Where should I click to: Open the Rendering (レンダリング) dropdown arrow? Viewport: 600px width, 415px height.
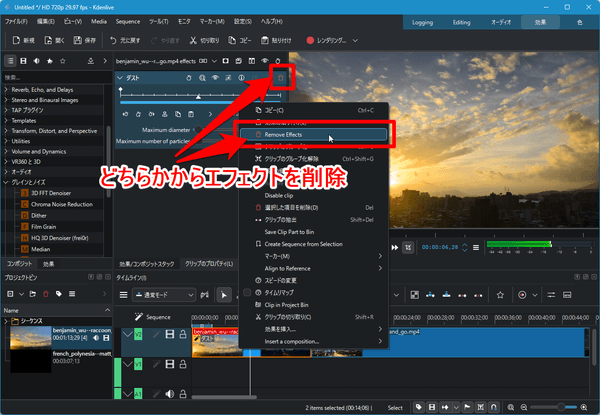(x=355, y=41)
